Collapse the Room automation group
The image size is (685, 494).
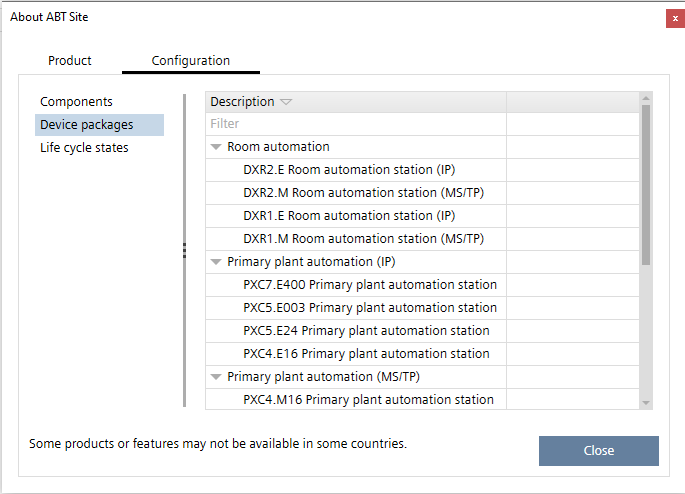click(x=216, y=147)
